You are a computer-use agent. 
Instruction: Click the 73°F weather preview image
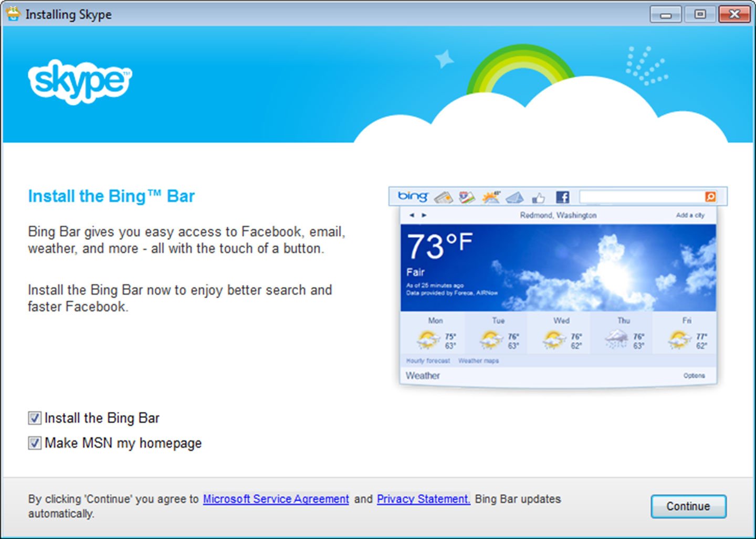(x=558, y=268)
